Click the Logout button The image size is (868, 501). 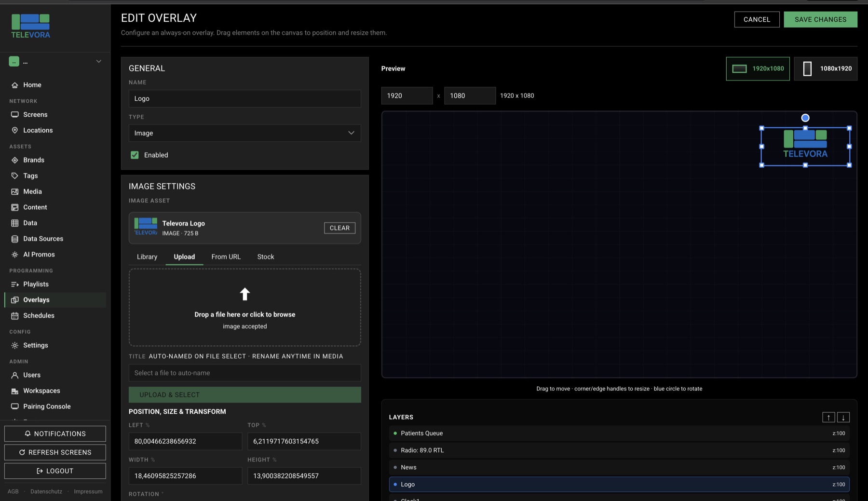[x=55, y=471]
